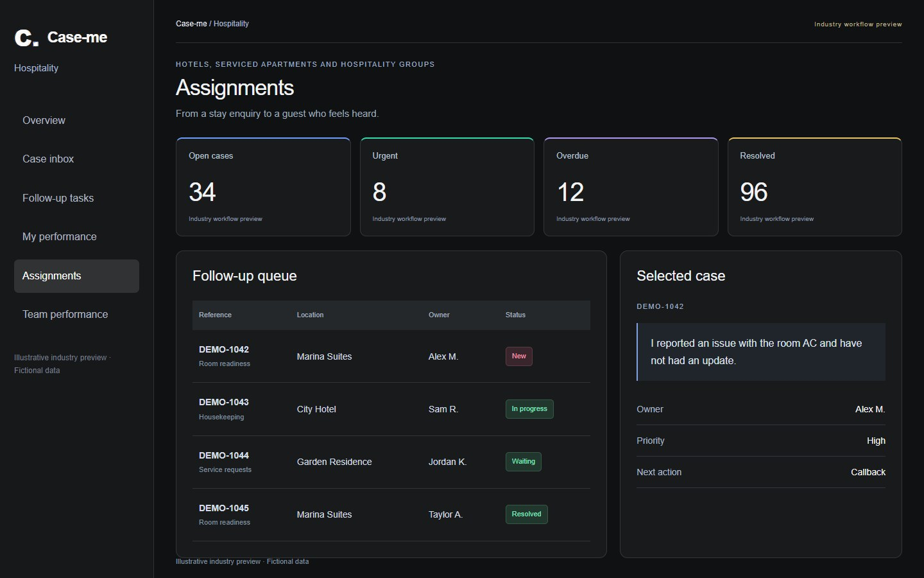The width and height of the screenshot is (924, 578).
Task: Click Garden Residence location cell
Action: (334, 462)
